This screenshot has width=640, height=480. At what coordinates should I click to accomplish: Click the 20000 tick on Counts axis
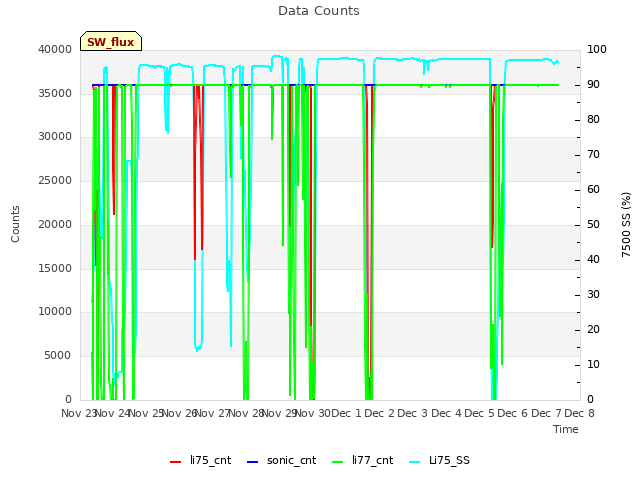55,224
